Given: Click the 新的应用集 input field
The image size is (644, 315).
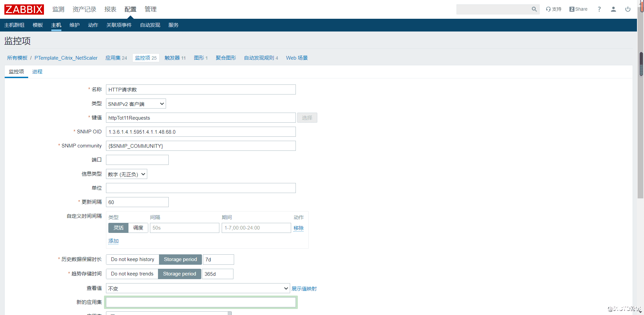Looking at the screenshot, I should (201, 302).
